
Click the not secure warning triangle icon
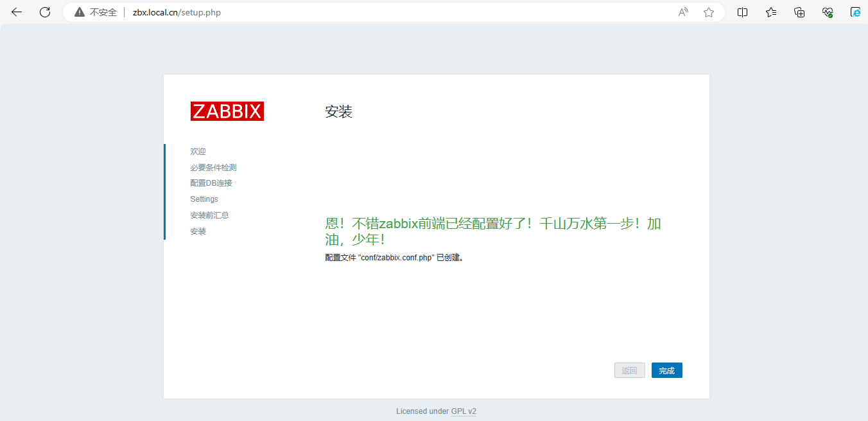[80, 12]
